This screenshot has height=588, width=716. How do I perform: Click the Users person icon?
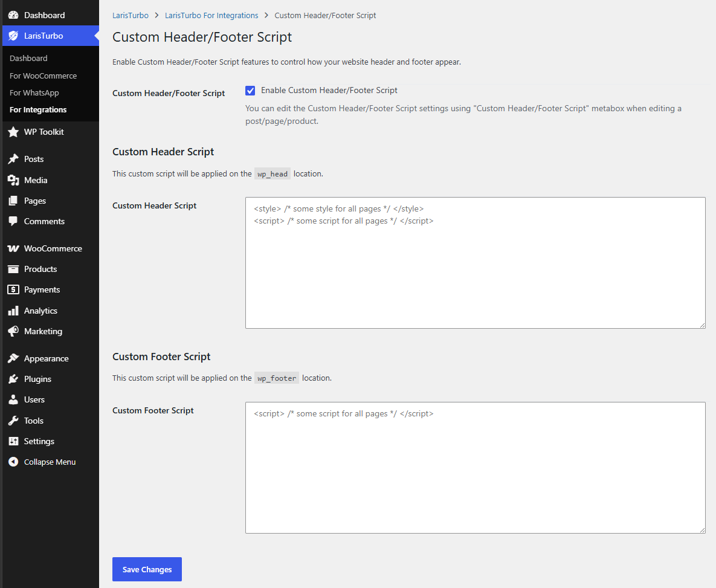[13, 399]
